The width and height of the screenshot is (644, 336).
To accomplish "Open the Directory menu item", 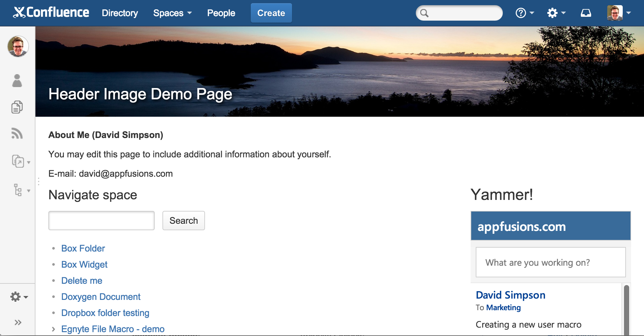I will (120, 13).
